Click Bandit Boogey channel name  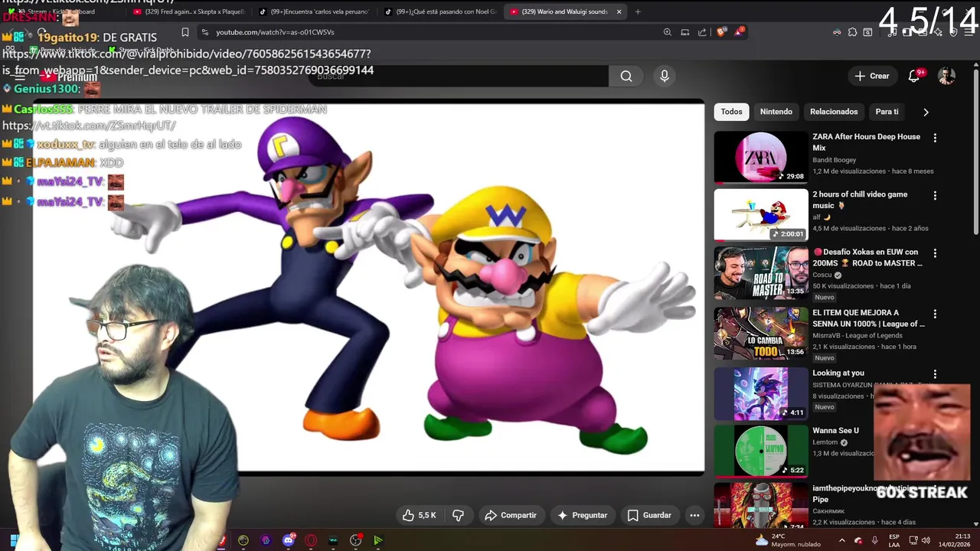click(x=835, y=160)
